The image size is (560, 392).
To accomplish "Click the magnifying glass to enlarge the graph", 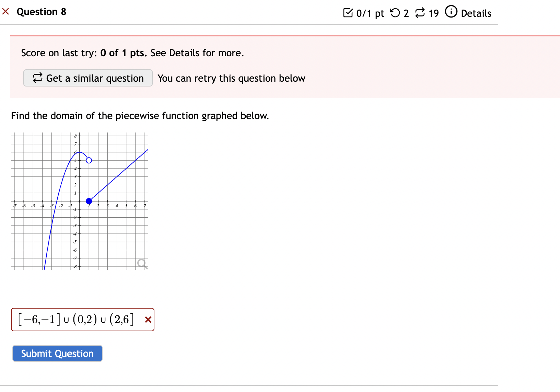I will (142, 264).
